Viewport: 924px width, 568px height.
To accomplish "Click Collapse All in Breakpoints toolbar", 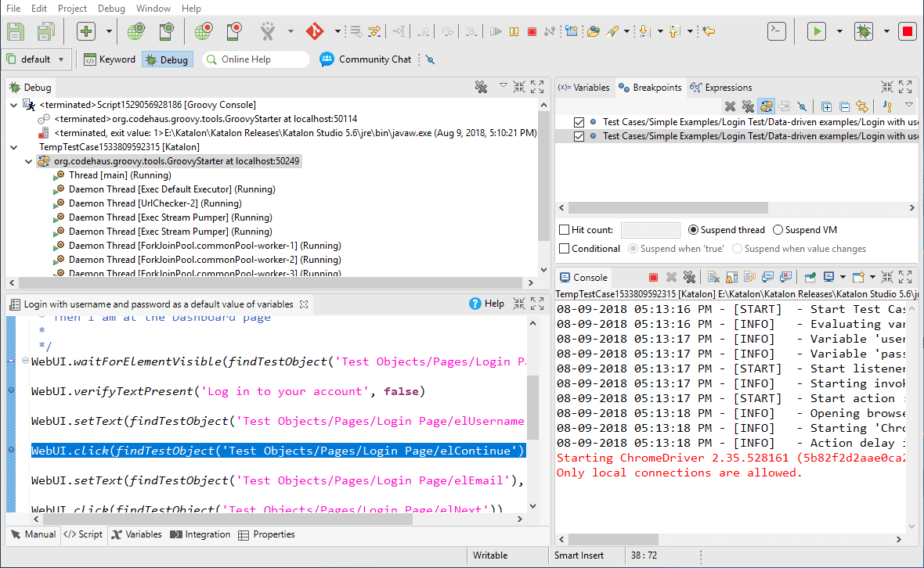I will (844, 106).
